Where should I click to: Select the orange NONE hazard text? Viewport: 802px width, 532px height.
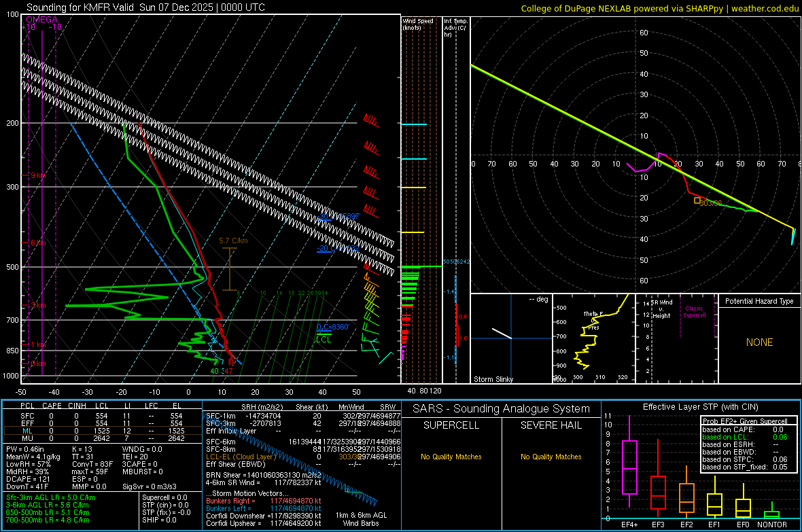coord(759,342)
